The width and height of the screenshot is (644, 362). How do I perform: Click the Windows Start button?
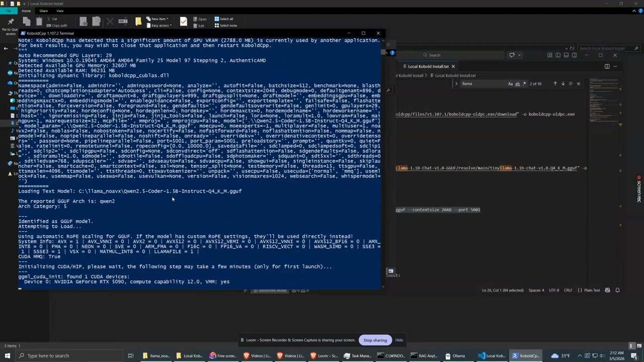pyautogui.click(x=7, y=355)
